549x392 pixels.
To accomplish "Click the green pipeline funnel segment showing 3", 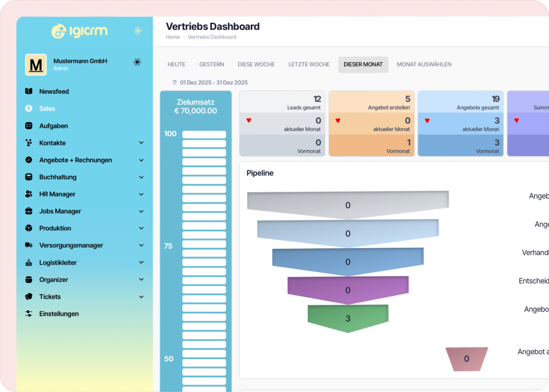I will tap(348, 318).
